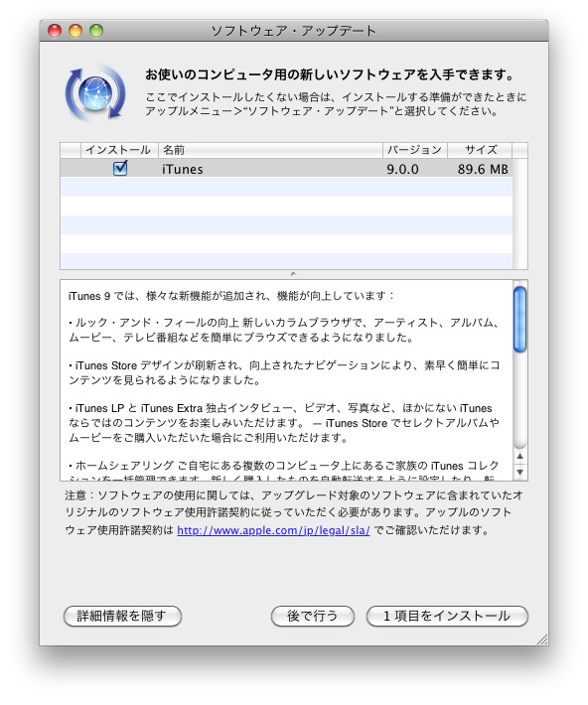This screenshot has width=588, height=705.
Task: Click the split pane resize handle
Action: coord(293,274)
